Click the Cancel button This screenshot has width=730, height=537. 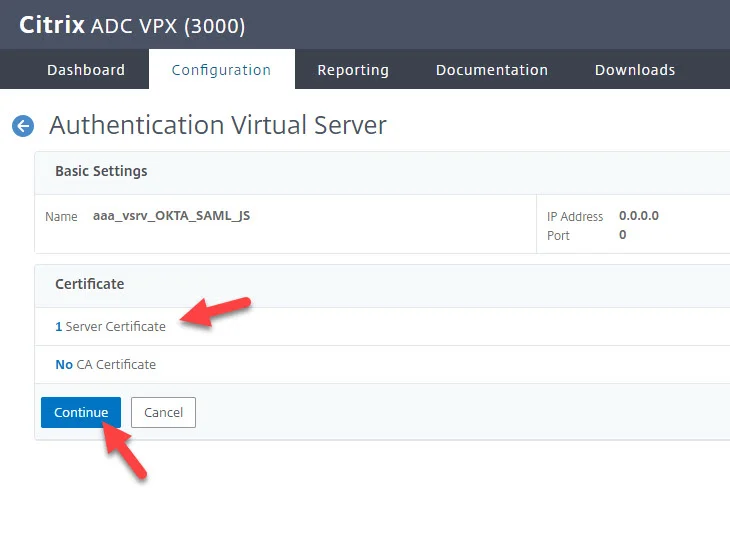(x=163, y=412)
